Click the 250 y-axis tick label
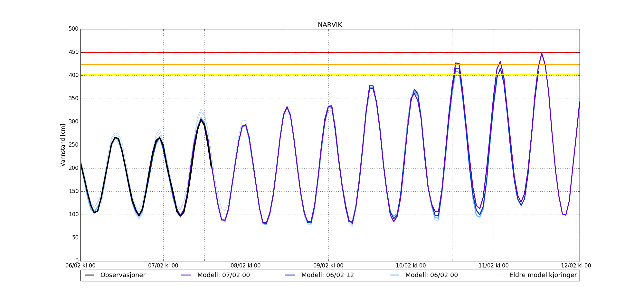 click(73, 145)
